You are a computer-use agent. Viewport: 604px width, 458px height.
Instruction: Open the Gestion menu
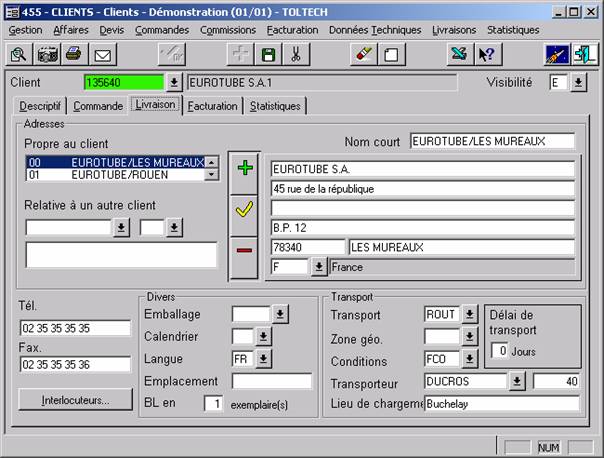pos(25,30)
